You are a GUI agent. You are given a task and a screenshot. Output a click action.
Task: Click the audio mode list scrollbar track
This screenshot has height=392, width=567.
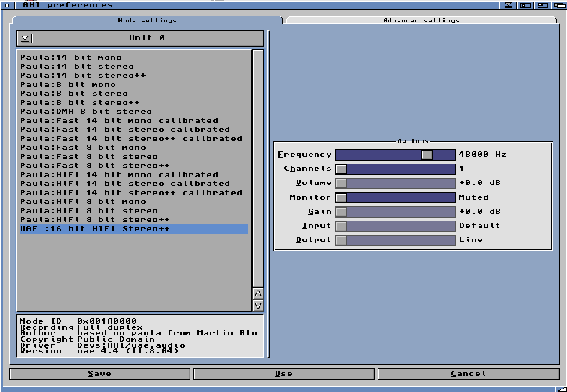(x=258, y=168)
